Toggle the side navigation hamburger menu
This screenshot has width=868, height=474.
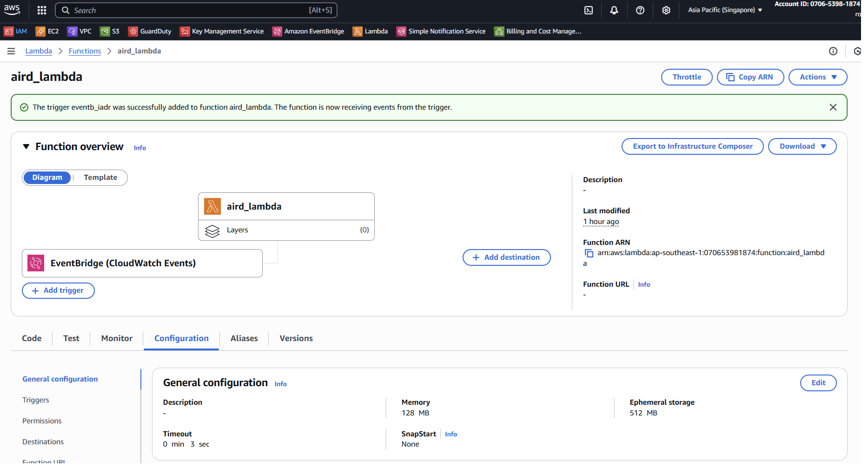[x=11, y=51]
